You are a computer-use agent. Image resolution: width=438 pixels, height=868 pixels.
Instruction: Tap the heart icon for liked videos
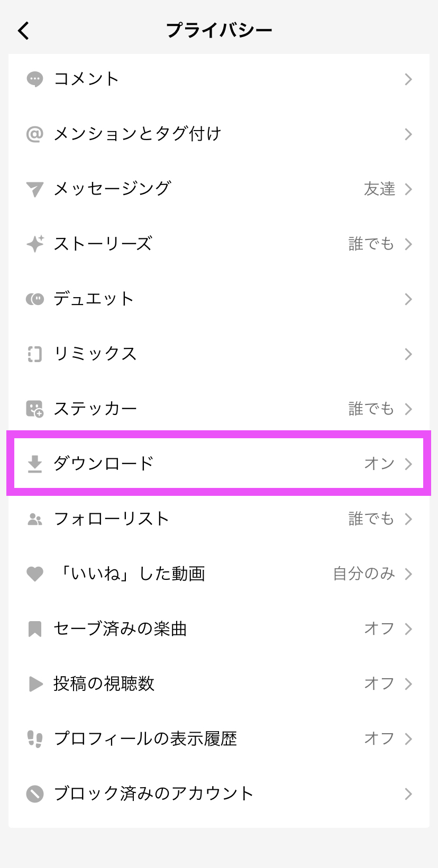click(x=35, y=574)
